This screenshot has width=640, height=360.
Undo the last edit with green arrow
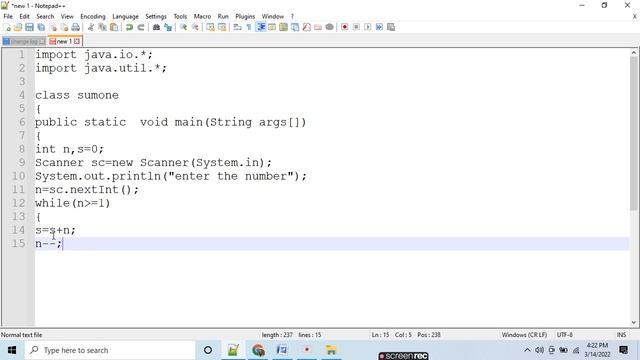pyautogui.click(x=129, y=27)
